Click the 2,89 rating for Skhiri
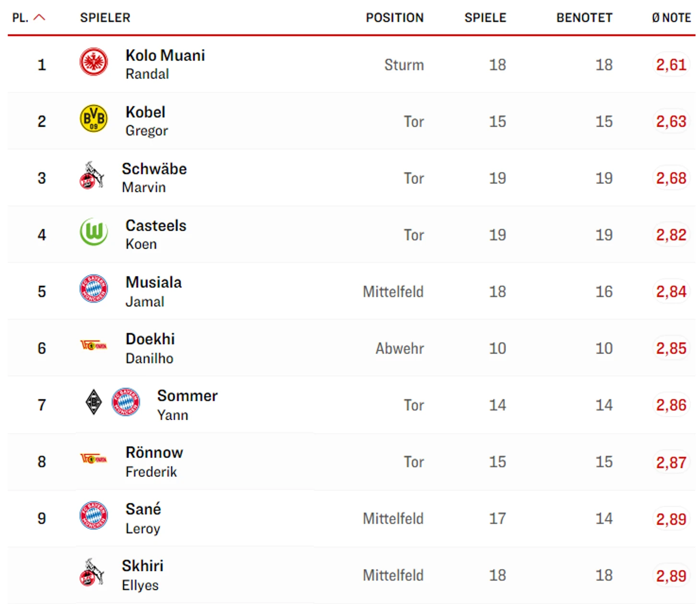Viewport: 700px width, 604px height. click(671, 576)
